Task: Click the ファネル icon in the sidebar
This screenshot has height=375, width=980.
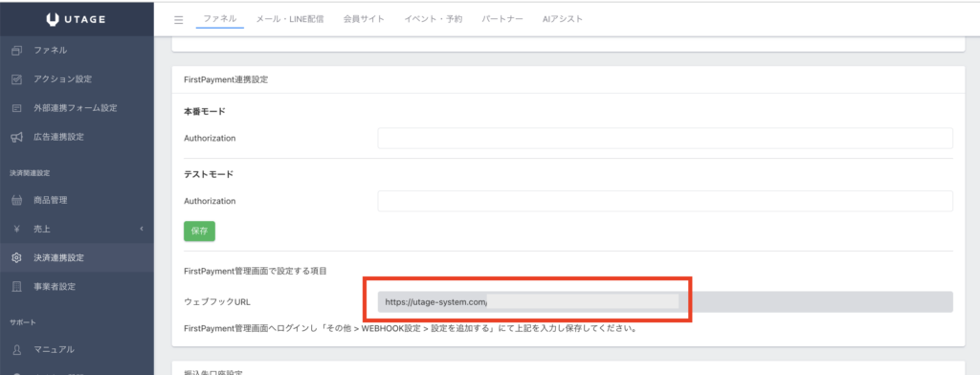Action: tap(17, 50)
